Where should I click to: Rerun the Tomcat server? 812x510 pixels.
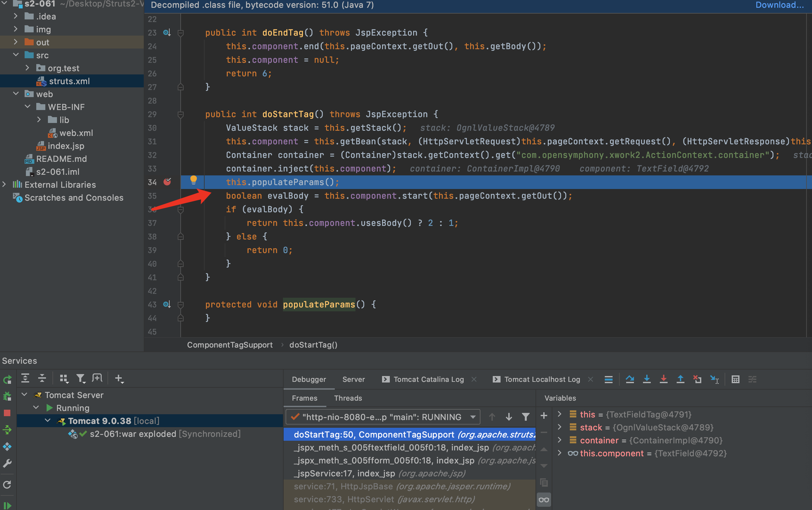(x=7, y=380)
